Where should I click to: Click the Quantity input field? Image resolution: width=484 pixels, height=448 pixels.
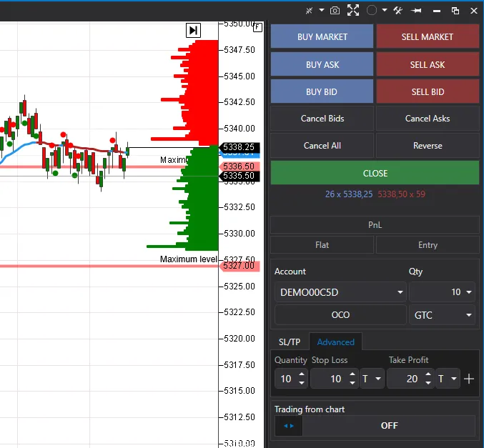[286, 379]
